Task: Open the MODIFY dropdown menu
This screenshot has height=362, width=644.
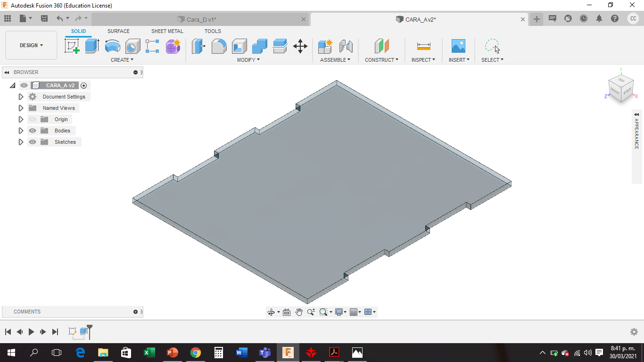Action: click(x=248, y=60)
